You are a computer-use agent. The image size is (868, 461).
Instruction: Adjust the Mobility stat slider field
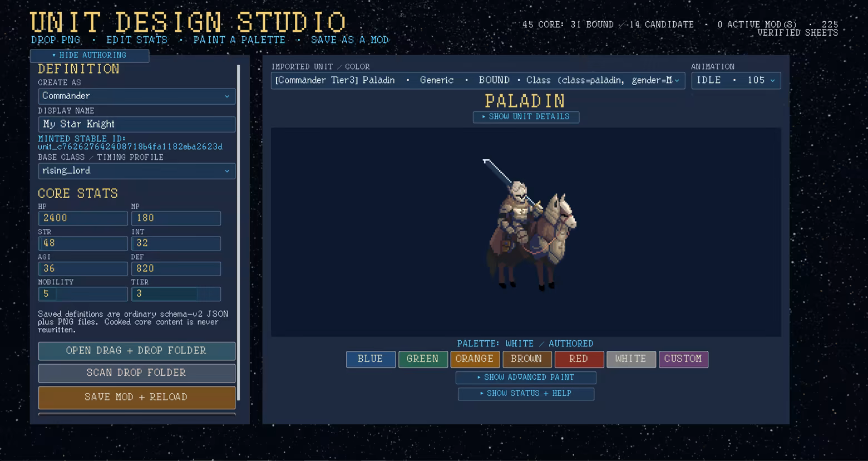pos(83,294)
